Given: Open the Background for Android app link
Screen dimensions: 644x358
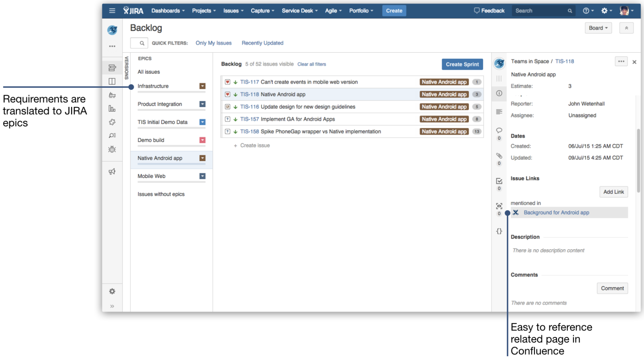Looking at the screenshot, I should coord(556,212).
